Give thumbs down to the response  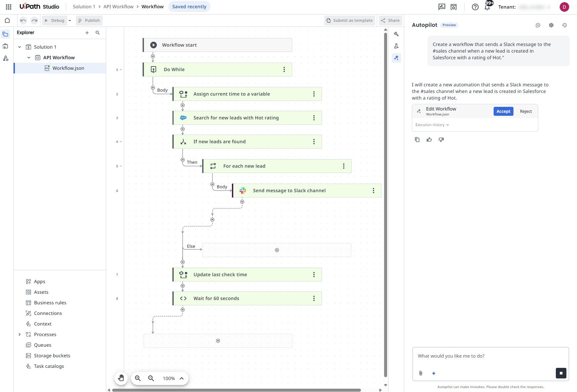(x=441, y=140)
